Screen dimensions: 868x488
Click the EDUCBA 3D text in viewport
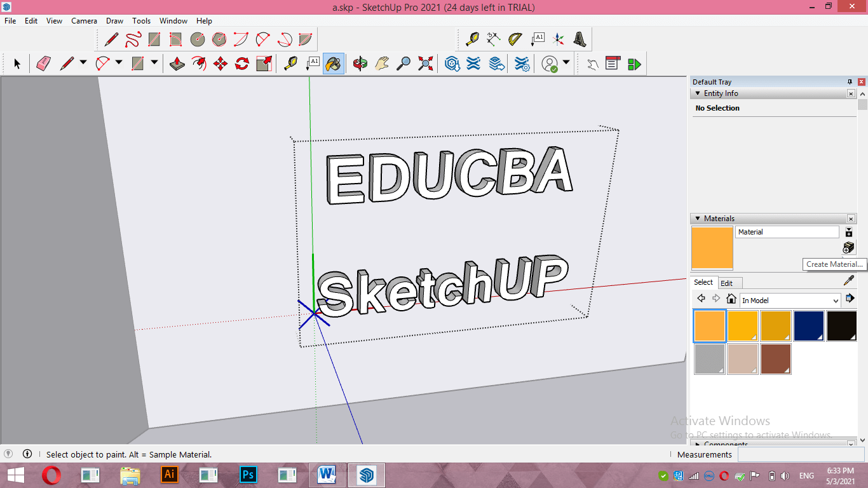tap(449, 177)
